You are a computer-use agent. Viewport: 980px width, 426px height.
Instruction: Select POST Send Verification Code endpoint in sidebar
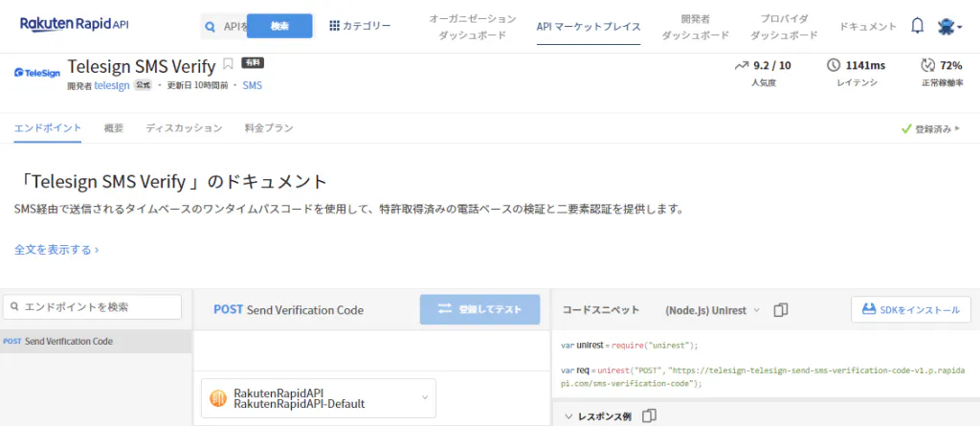tap(96, 342)
